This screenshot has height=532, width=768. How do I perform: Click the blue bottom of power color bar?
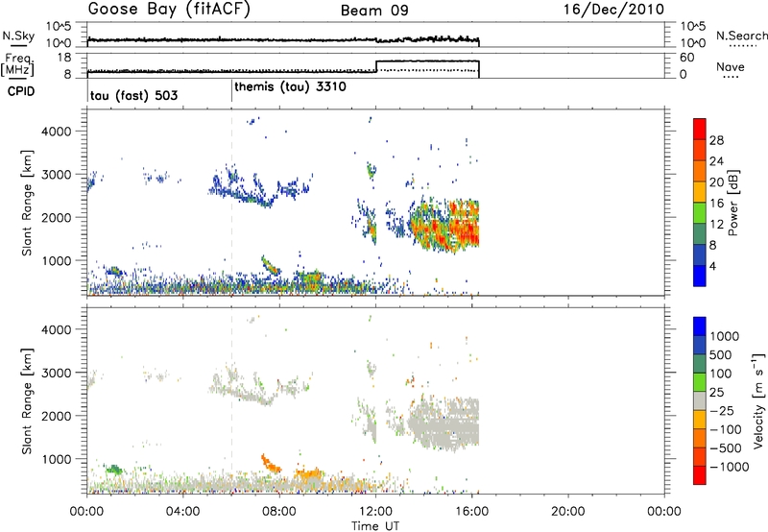coord(700,276)
